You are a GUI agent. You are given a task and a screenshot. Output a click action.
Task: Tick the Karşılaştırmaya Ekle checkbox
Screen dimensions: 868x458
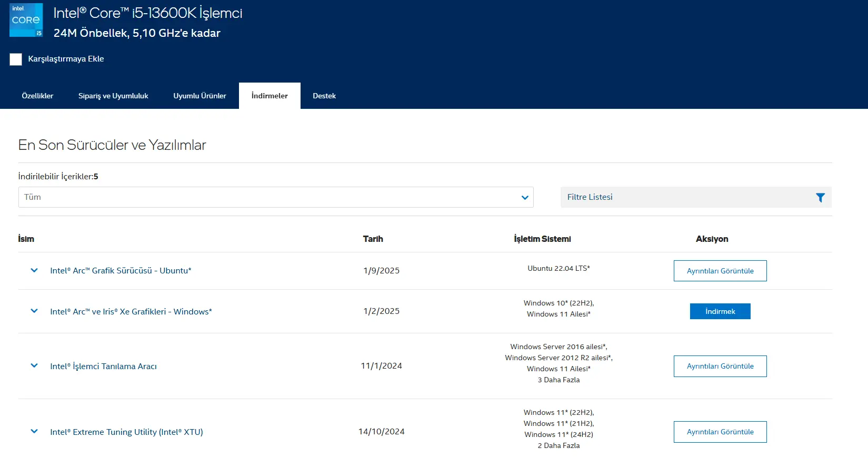click(16, 59)
